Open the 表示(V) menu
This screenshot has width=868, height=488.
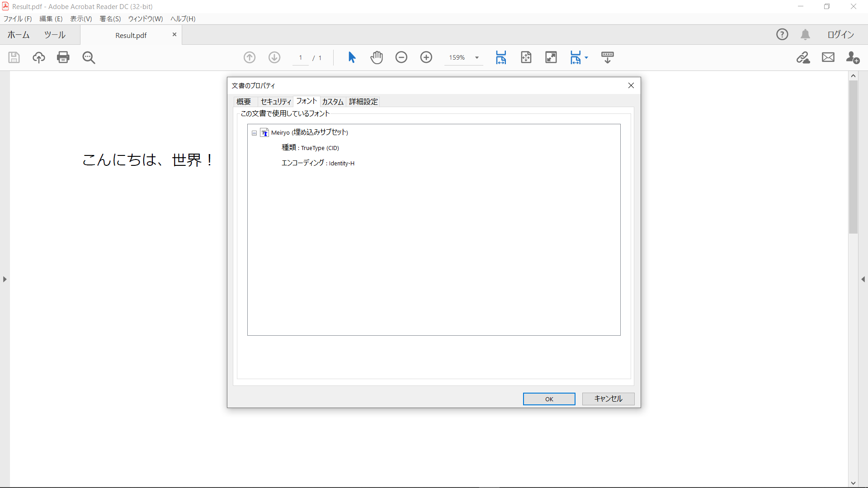[x=81, y=19]
